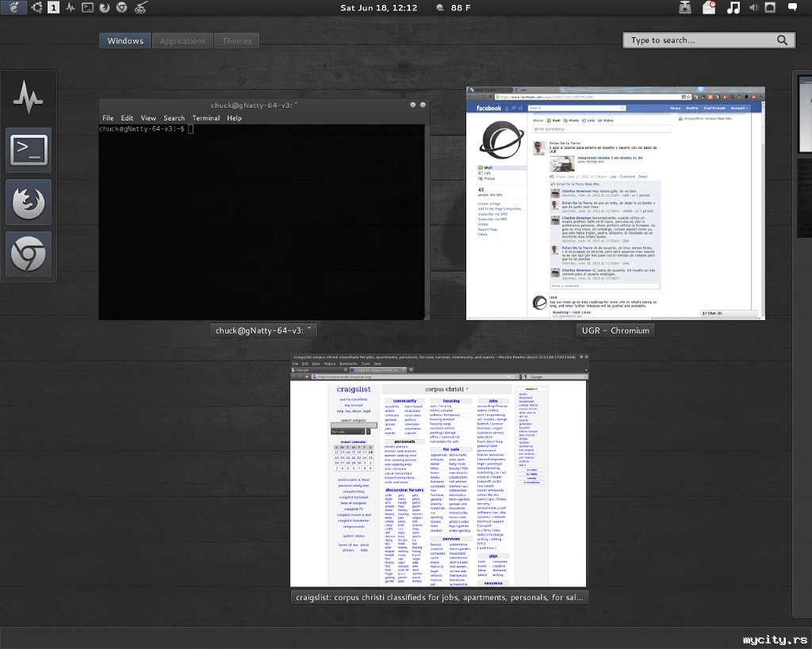Open the Ubuntu logo menu in top bar
This screenshot has width=812, height=649.
(36, 8)
